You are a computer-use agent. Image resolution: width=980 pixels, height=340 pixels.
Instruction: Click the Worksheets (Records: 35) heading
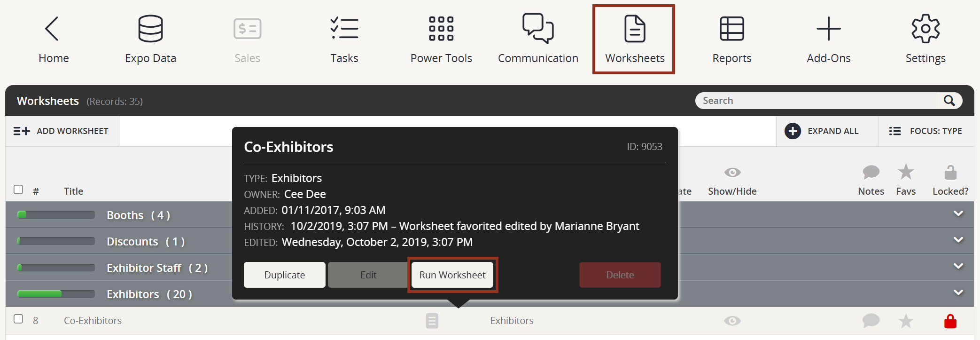80,101
